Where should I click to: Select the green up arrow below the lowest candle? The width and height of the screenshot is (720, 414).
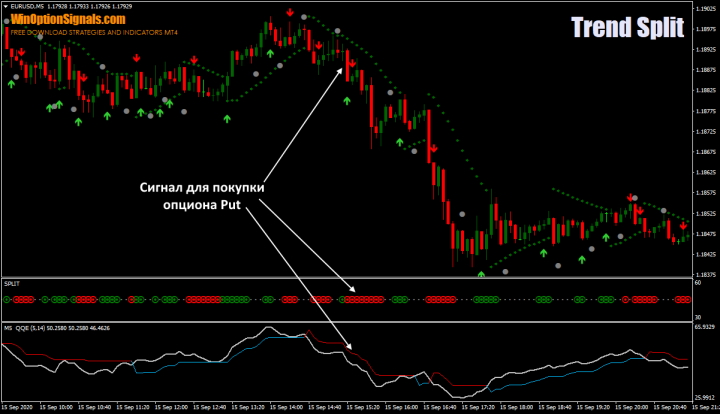click(480, 273)
